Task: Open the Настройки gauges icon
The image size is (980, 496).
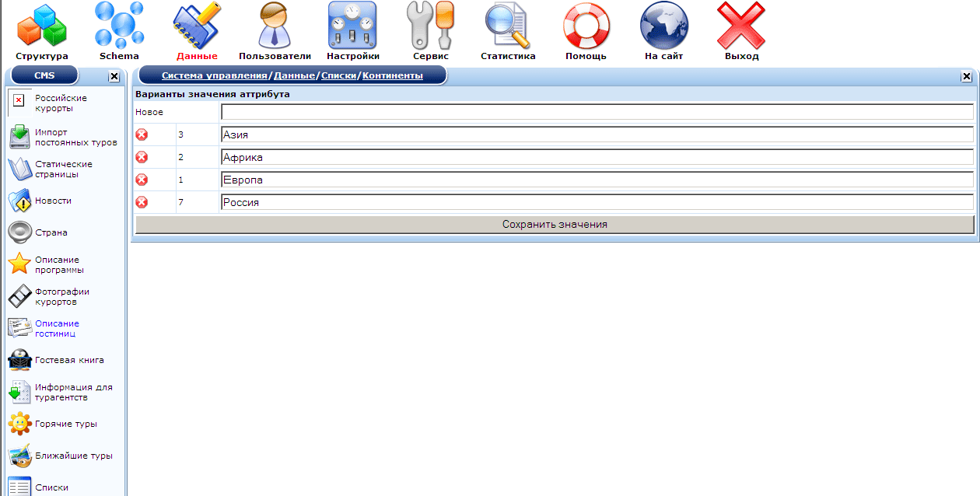Action: [352, 26]
